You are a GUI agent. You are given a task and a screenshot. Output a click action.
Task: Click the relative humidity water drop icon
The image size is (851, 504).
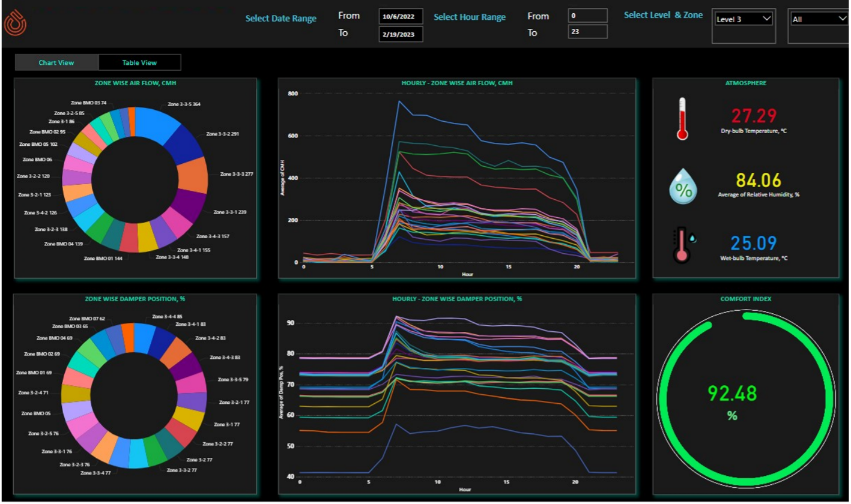coord(683,187)
